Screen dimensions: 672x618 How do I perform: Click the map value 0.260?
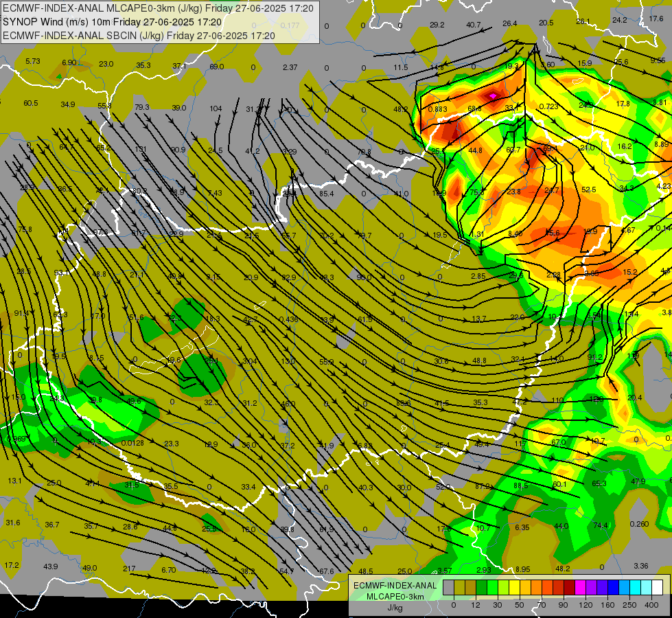pyautogui.click(x=640, y=524)
